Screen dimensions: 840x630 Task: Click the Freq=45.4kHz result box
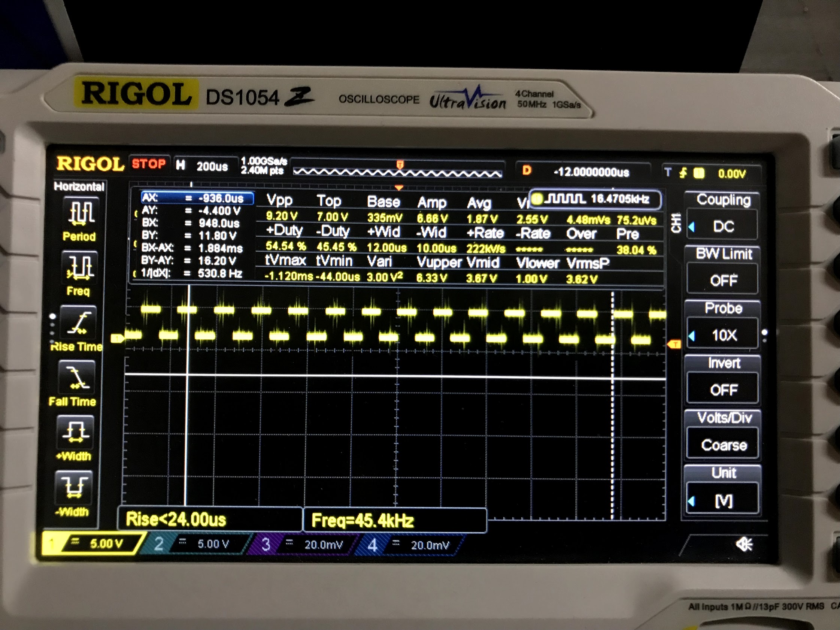(x=395, y=520)
